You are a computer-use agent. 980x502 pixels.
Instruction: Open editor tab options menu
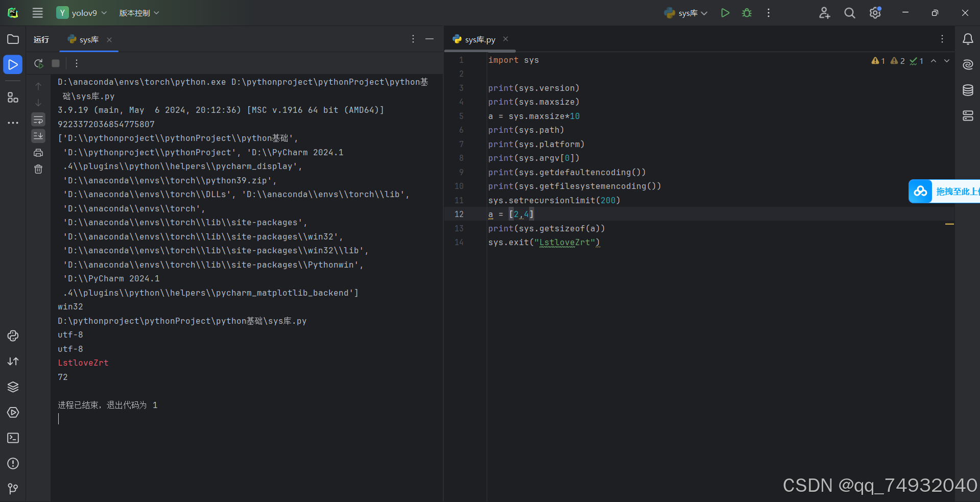(x=942, y=39)
